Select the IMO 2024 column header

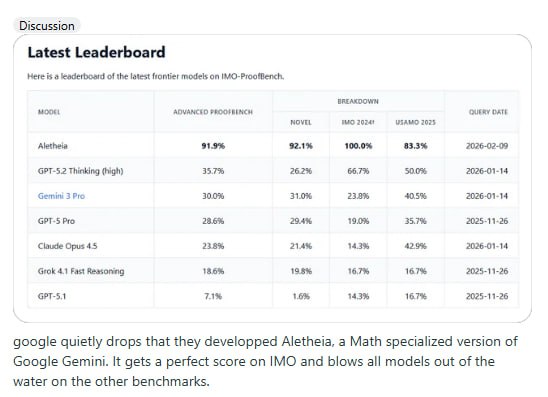(358, 122)
